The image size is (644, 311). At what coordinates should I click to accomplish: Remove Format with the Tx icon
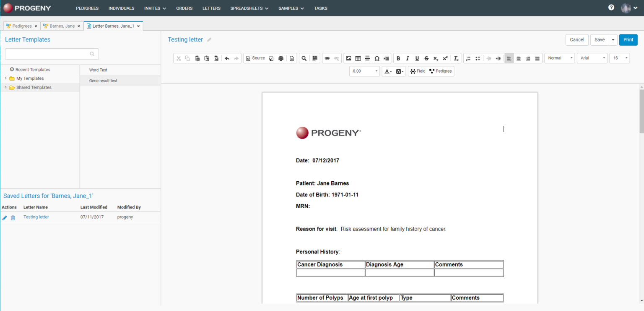(456, 58)
